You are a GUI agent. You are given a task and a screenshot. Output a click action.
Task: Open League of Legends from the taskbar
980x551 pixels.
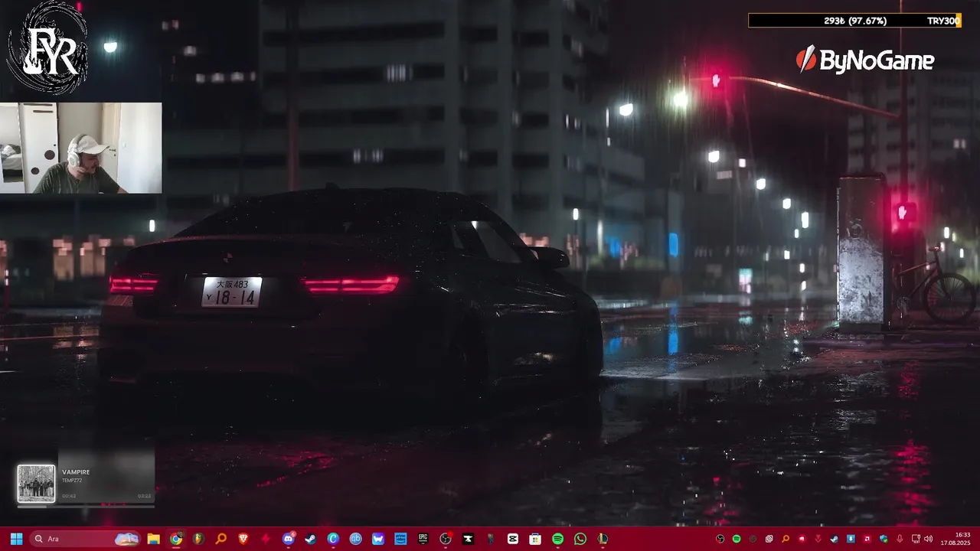[x=603, y=539]
